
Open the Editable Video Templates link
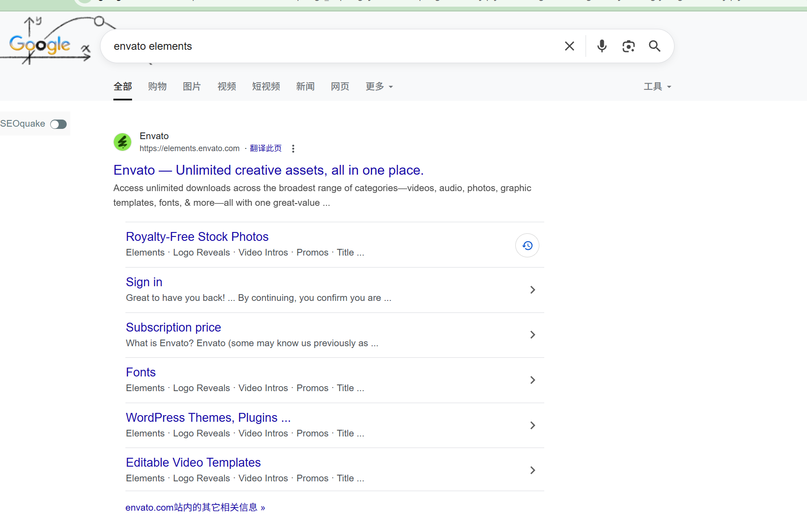click(x=193, y=463)
